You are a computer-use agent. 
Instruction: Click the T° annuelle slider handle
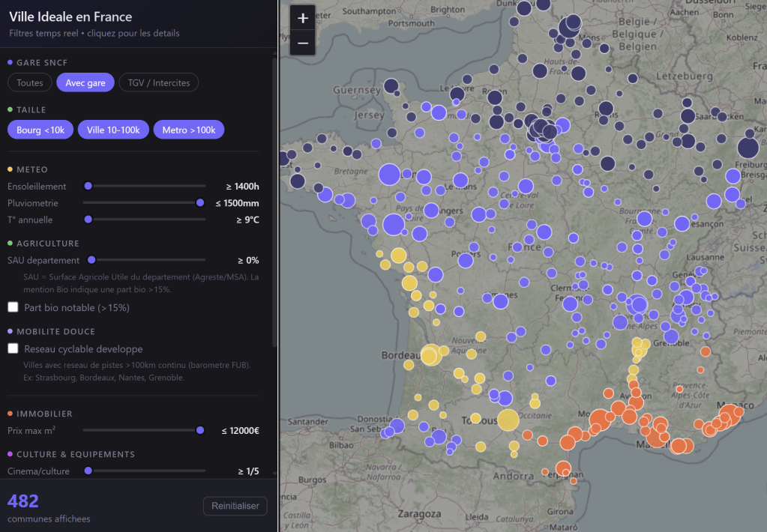(x=88, y=220)
